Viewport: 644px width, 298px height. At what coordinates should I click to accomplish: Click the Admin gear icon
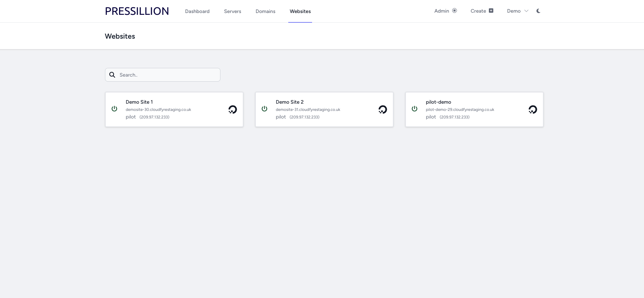(x=455, y=11)
